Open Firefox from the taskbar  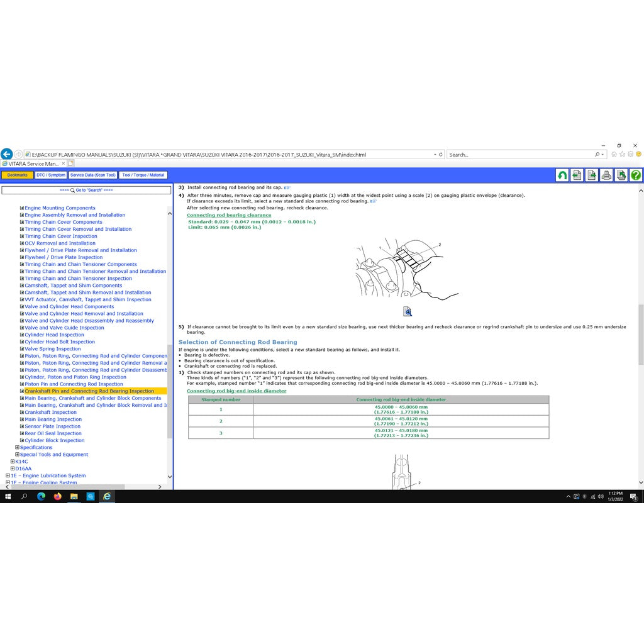[58, 496]
